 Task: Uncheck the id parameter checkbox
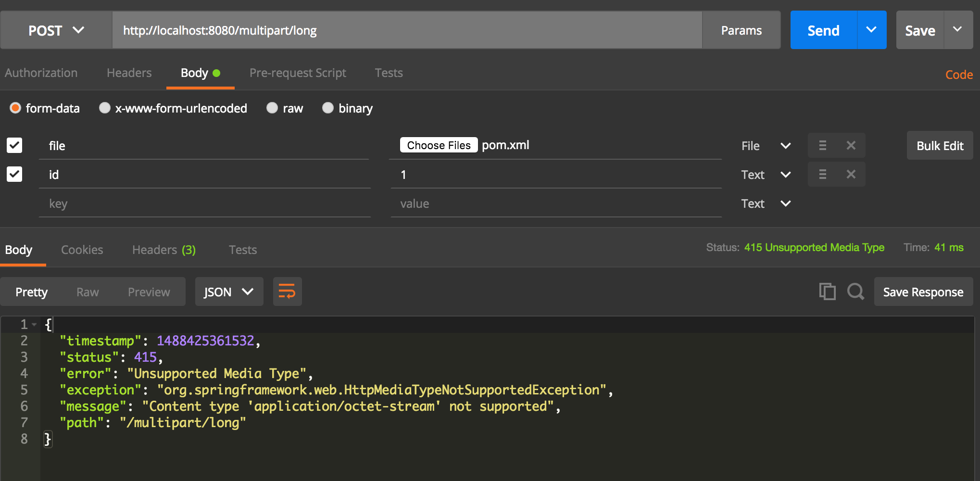pos(14,174)
